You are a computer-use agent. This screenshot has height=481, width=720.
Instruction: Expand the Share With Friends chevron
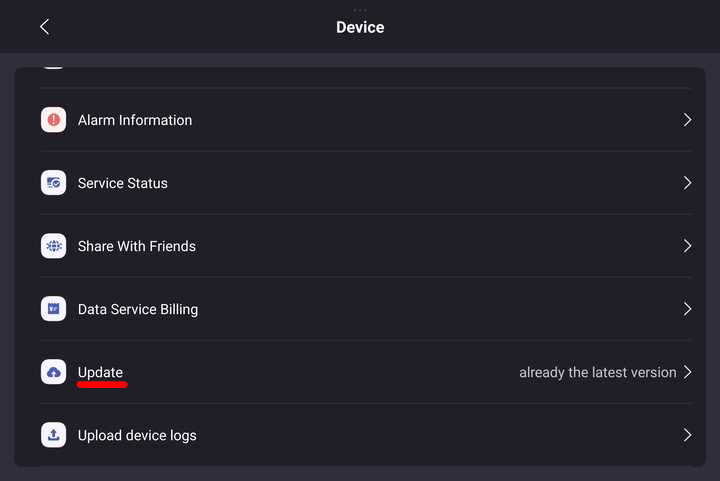tap(687, 246)
